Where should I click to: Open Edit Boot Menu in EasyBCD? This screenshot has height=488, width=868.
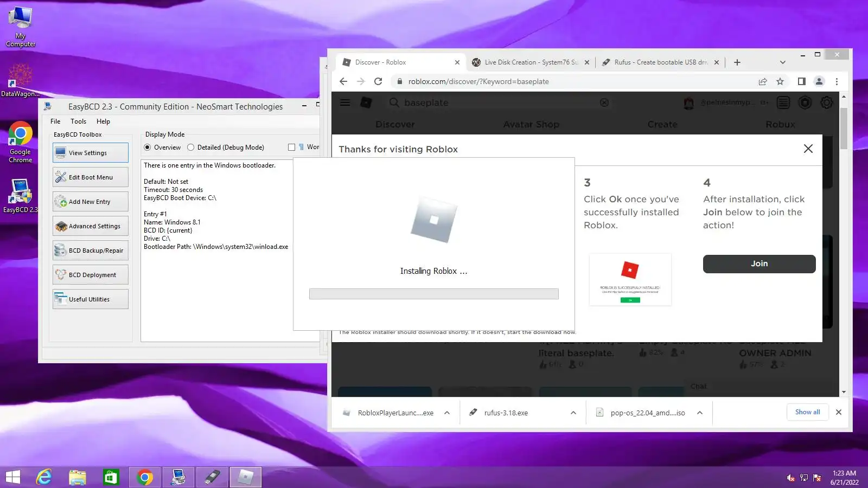point(91,177)
